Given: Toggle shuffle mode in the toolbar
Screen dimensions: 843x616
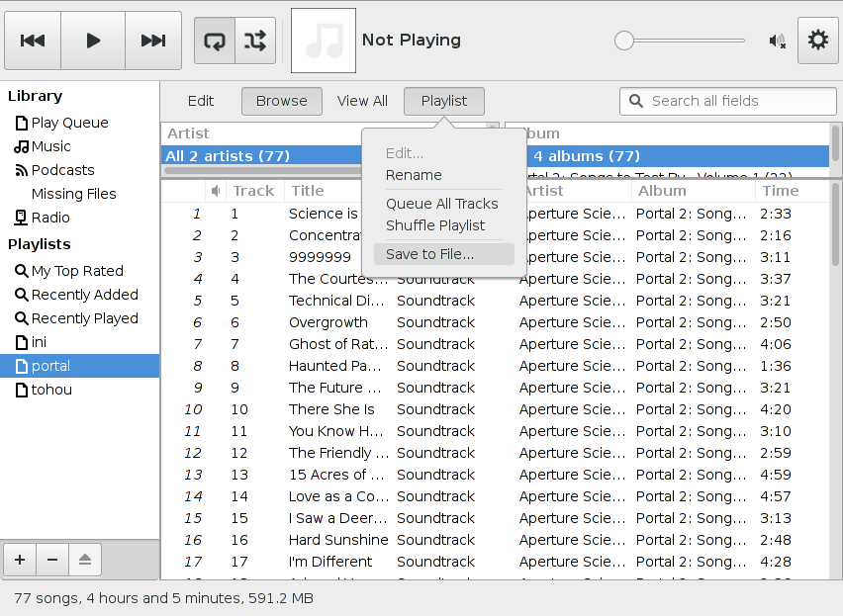Looking at the screenshot, I should pos(255,41).
